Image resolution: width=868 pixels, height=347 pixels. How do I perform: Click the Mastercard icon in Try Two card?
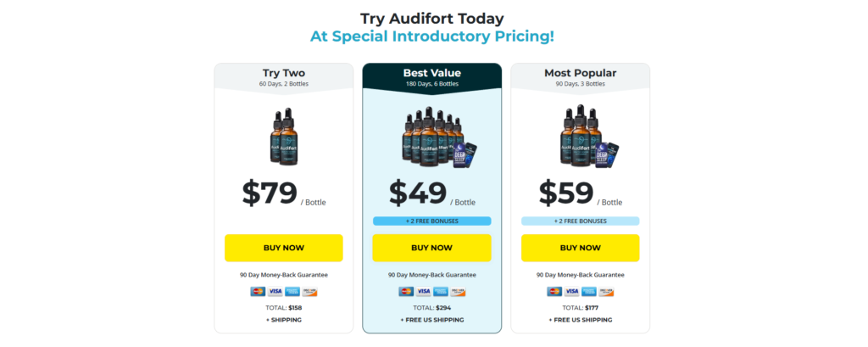pyautogui.click(x=258, y=292)
